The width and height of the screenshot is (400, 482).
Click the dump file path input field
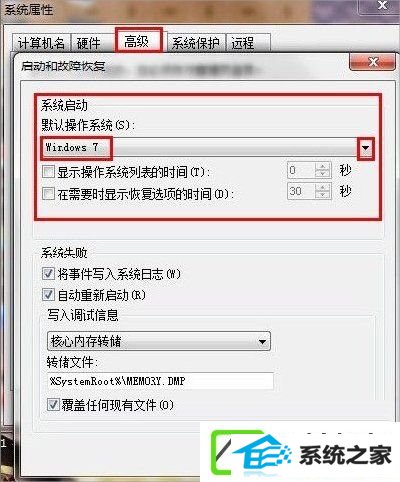point(160,381)
